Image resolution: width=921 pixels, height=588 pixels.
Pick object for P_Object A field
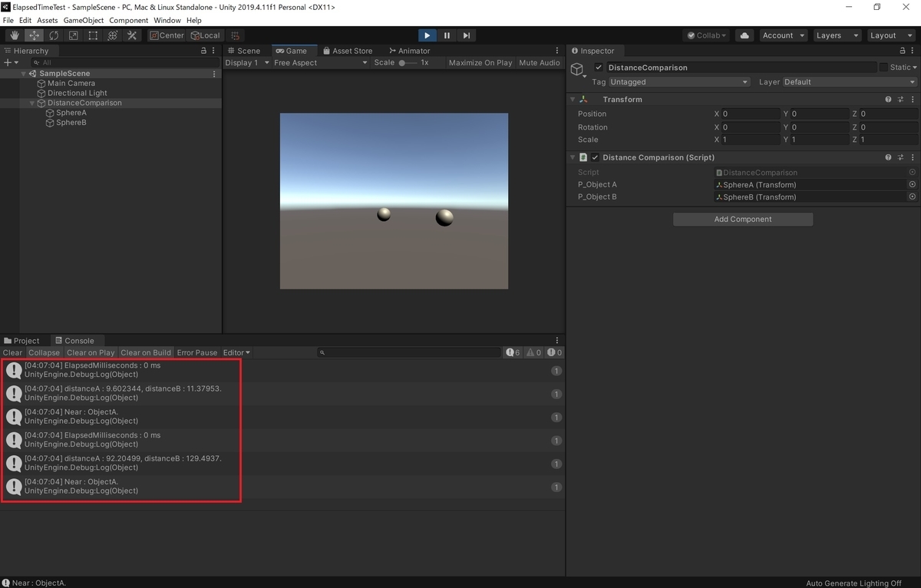coord(913,185)
